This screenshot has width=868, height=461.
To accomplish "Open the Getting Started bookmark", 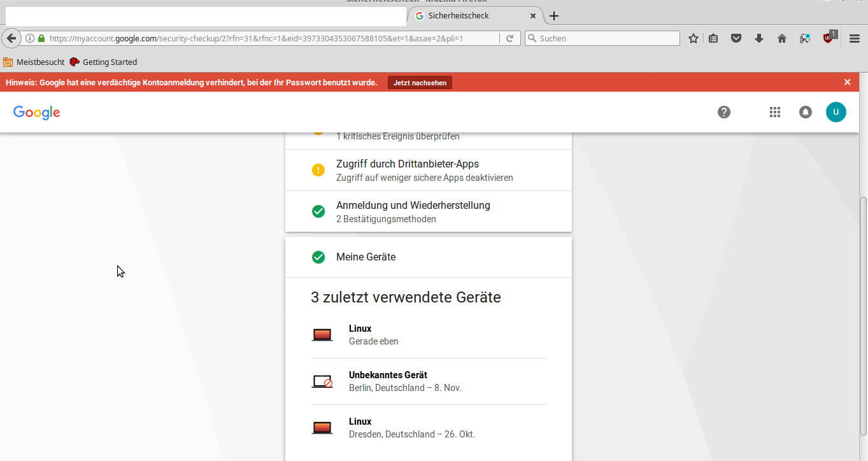I will pyautogui.click(x=103, y=62).
